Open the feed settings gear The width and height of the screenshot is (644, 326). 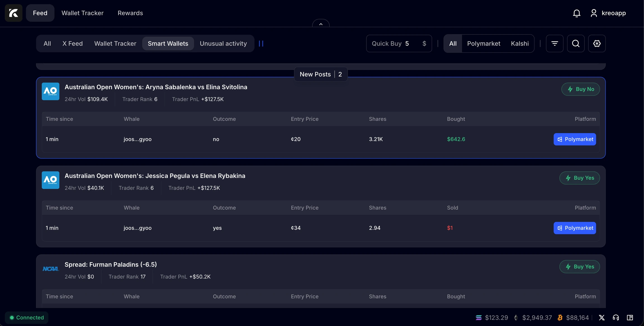click(597, 43)
